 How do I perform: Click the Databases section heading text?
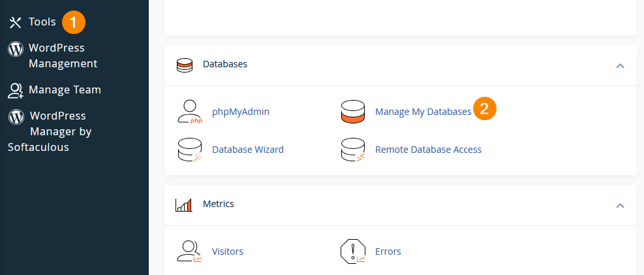[x=225, y=64]
